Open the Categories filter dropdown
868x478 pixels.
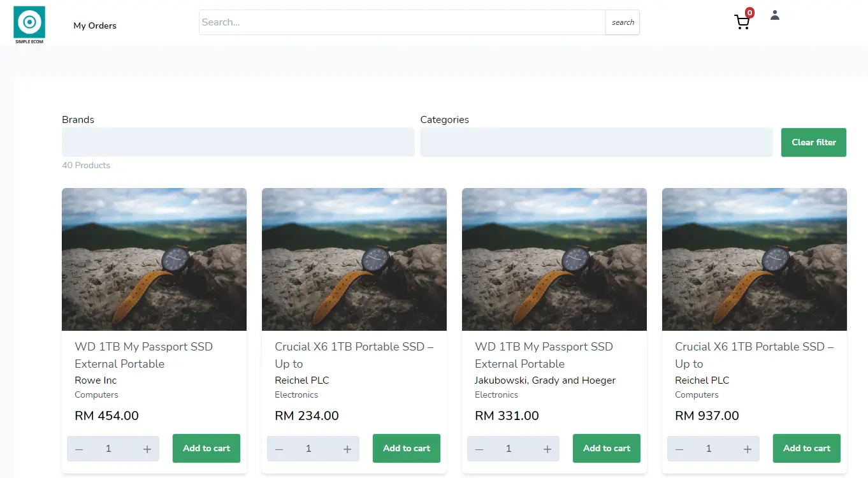(596, 142)
